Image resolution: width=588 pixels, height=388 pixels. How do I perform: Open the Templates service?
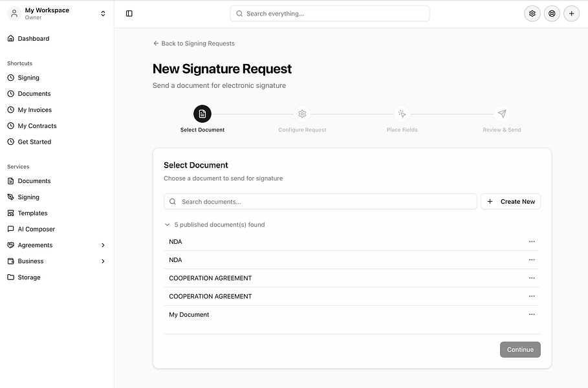57,213
